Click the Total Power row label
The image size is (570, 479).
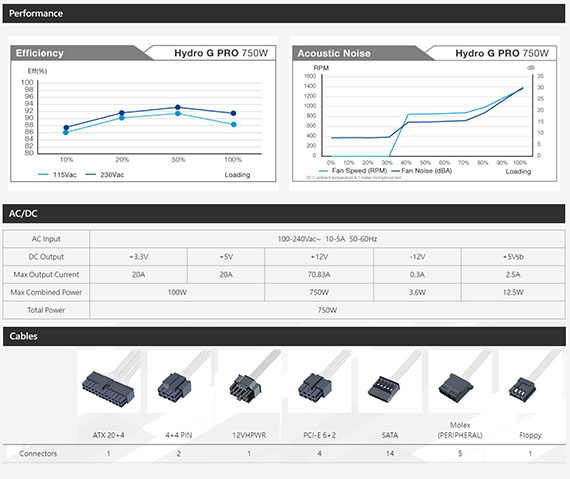[46, 310]
